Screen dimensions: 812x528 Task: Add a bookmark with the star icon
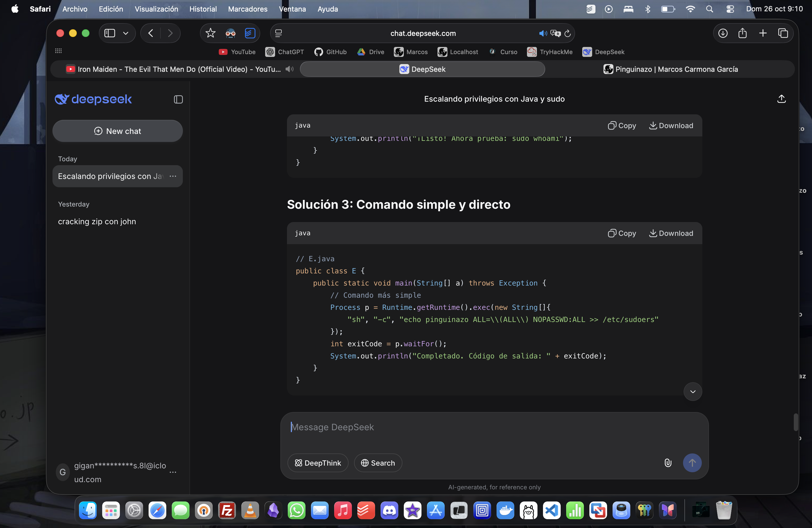click(210, 33)
